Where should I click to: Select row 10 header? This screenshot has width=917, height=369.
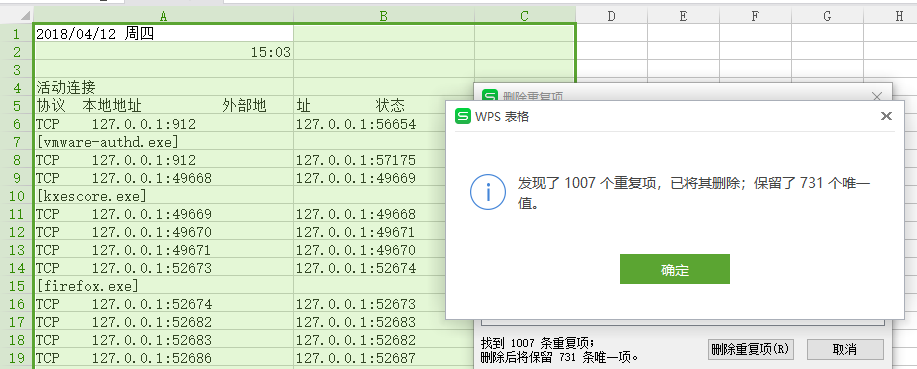coord(16,196)
